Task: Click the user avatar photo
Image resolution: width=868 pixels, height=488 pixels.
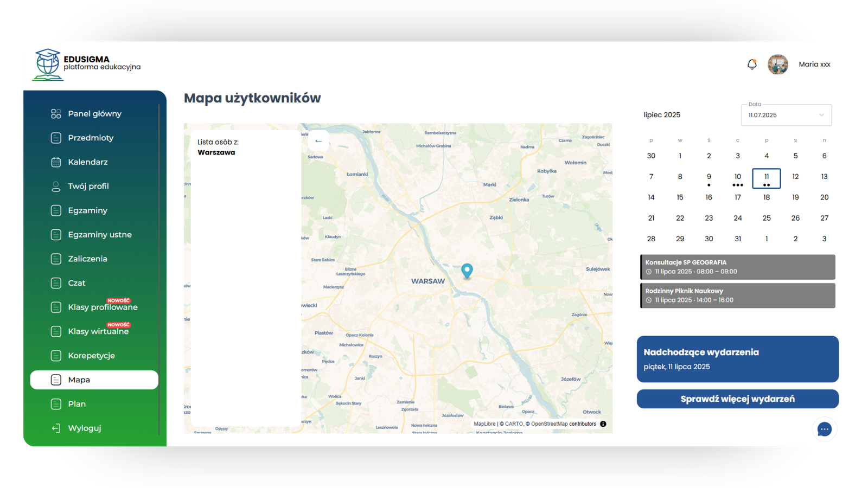Action: (777, 65)
